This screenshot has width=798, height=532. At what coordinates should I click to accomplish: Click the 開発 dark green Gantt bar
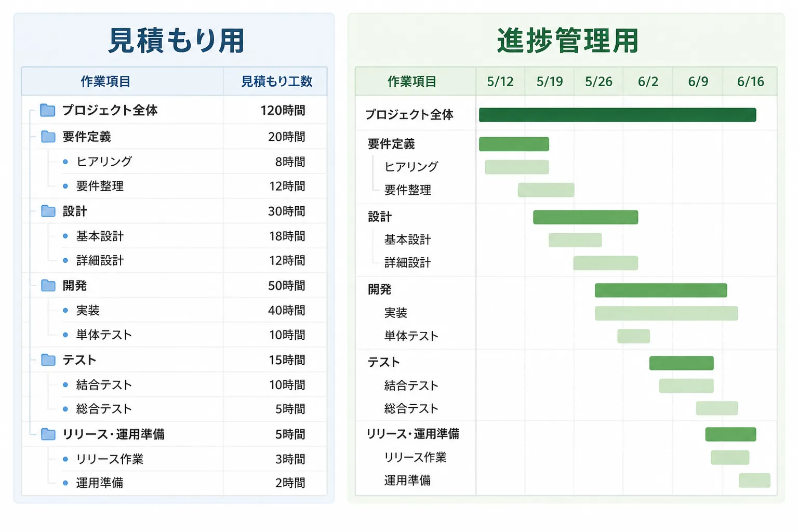click(x=661, y=290)
